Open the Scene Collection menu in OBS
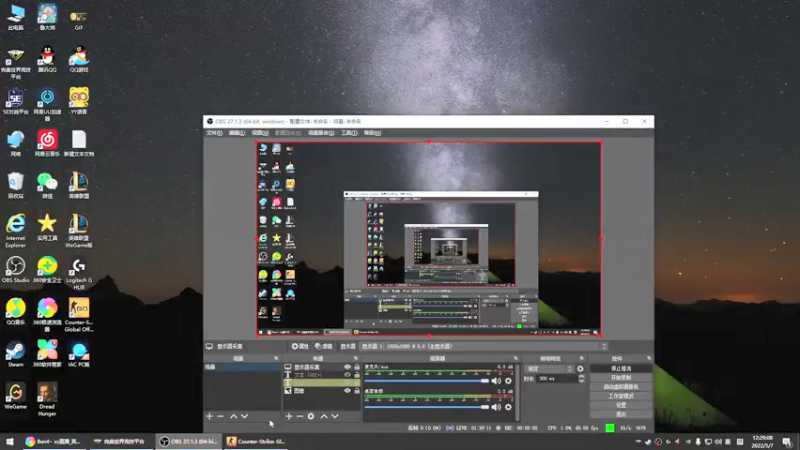The height and width of the screenshot is (450, 800). (321, 133)
